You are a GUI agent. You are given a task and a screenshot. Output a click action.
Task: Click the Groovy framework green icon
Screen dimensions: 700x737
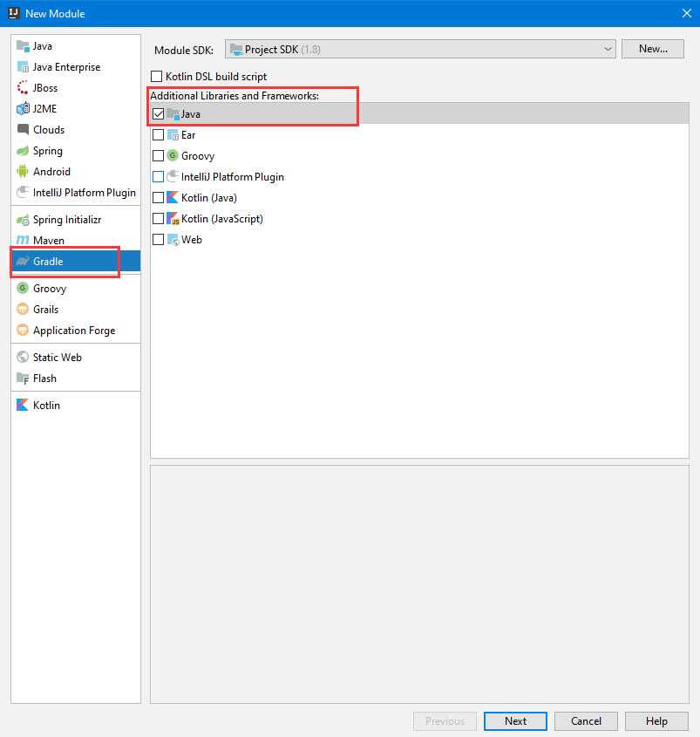pos(173,155)
